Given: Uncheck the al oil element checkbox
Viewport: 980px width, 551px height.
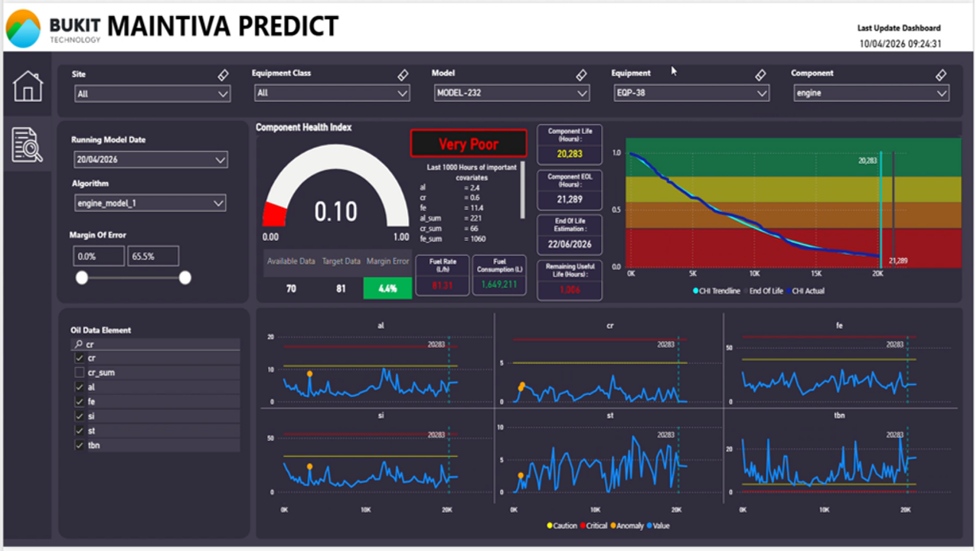Looking at the screenshot, I should 79,387.
